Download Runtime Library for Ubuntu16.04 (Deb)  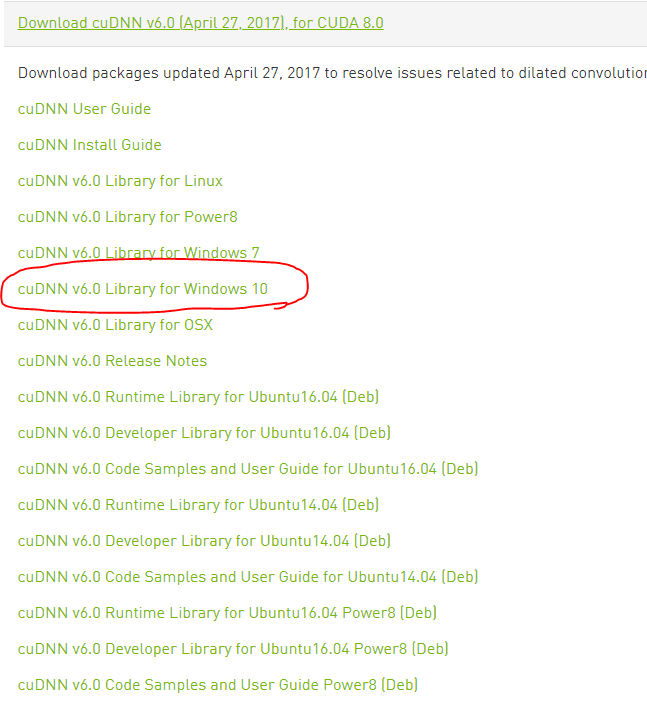198,397
